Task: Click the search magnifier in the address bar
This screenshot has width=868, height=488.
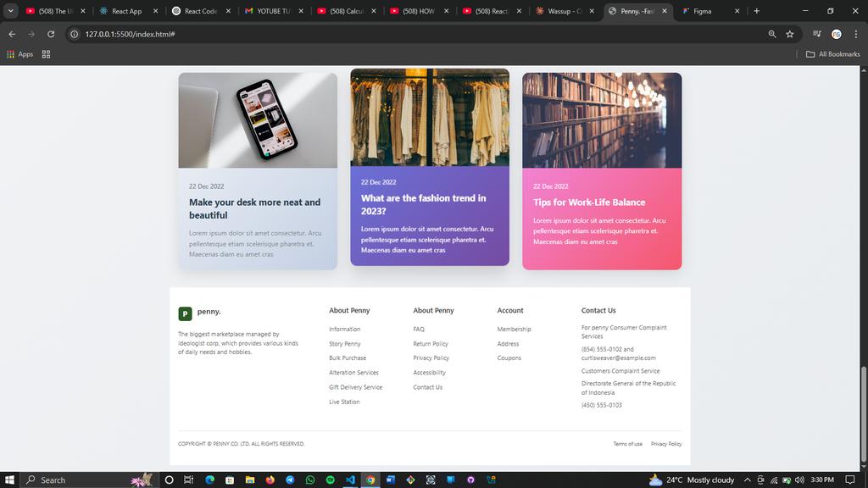Action: pos(771,34)
